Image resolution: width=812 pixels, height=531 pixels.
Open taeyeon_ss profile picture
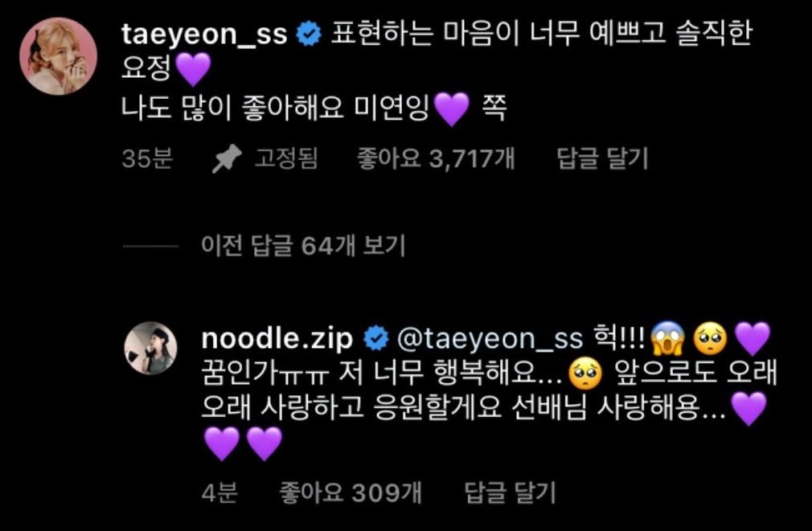click(x=58, y=56)
